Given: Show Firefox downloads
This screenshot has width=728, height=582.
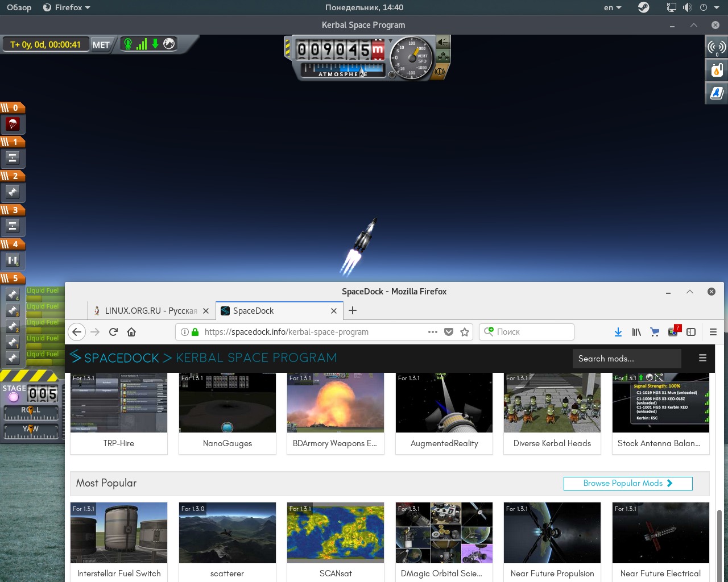Looking at the screenshot, I should [618, 332].
